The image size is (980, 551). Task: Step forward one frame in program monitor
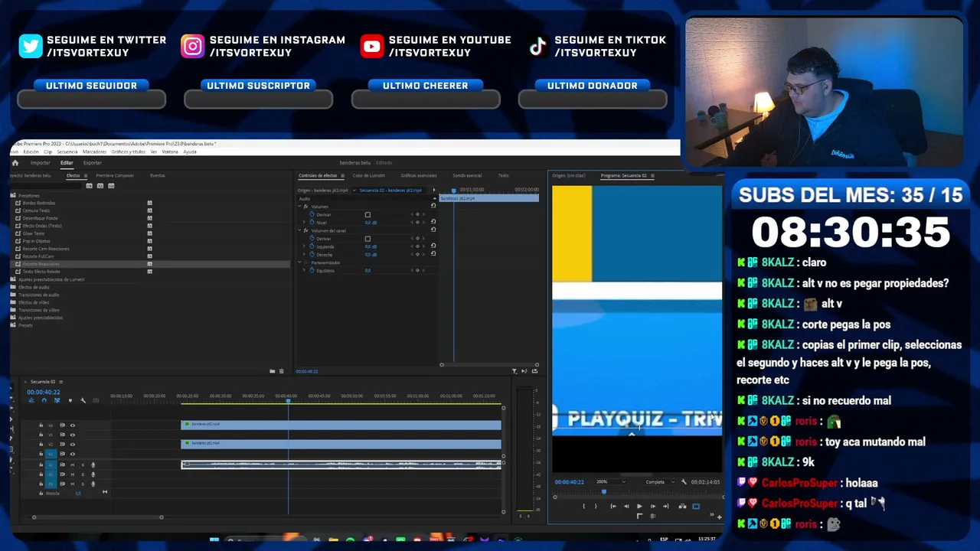pyautogui.click(x=652, y=506)
